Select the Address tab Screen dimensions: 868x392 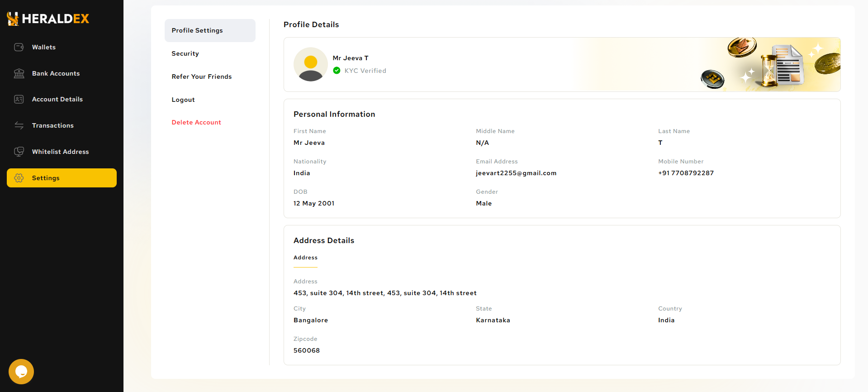tap(305, 258)
